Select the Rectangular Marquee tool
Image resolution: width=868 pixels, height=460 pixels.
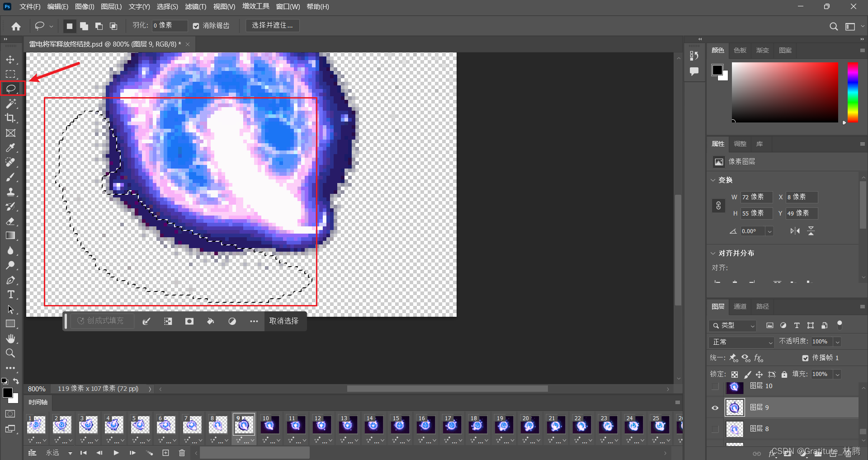[x=10, y=74]
